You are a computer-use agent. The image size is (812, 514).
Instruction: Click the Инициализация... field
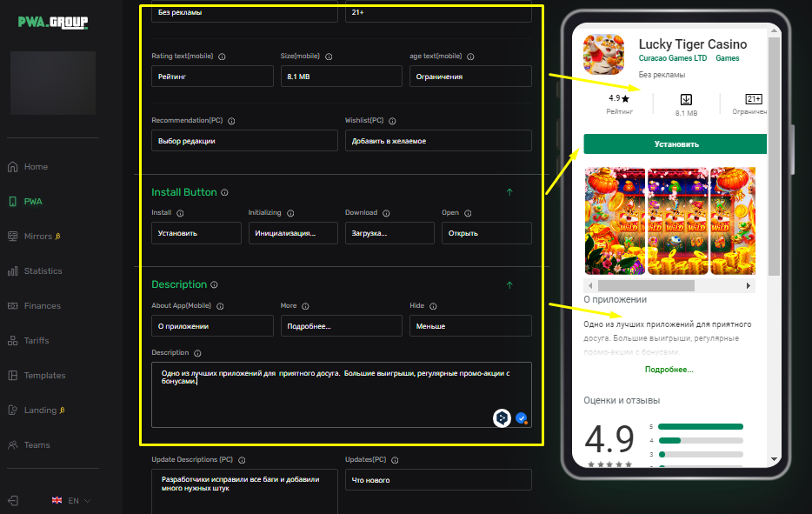click(293, 233)
